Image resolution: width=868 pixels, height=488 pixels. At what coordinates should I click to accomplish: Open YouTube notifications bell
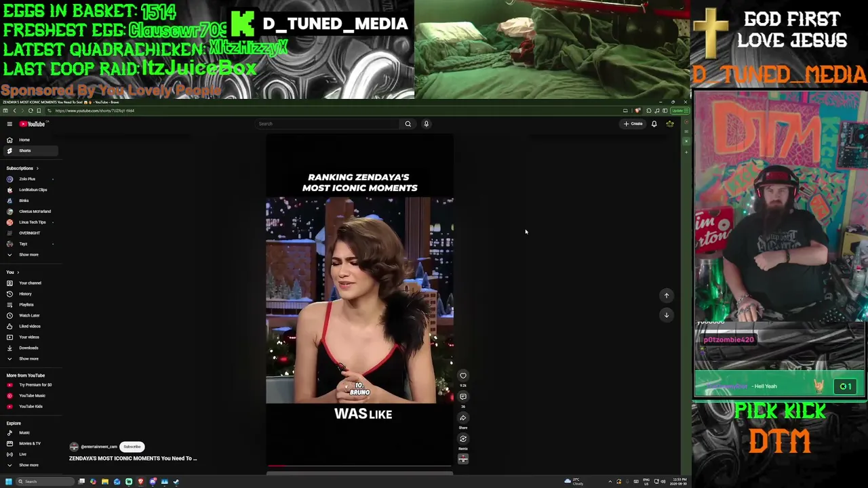pyautogui.click(x=654, y=124)
